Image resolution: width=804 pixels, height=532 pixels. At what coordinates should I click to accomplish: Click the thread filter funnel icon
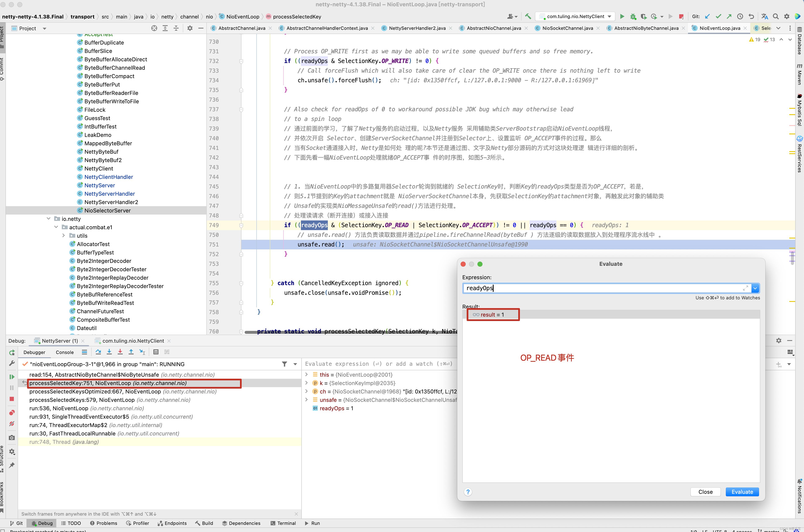[285, 364]
